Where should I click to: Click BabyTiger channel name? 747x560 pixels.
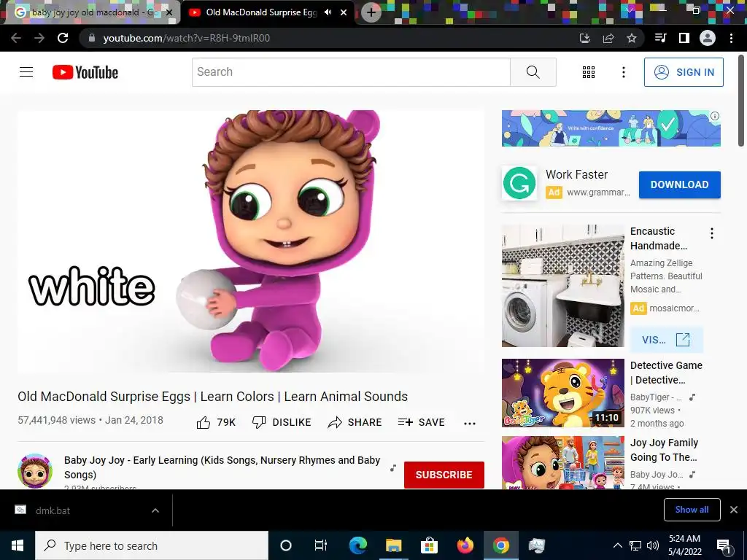(x=656, y=397)
